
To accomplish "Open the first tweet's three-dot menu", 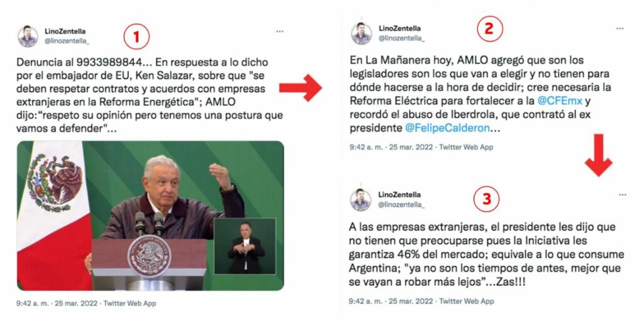I will pyautogui.click(x=280, y=31).
